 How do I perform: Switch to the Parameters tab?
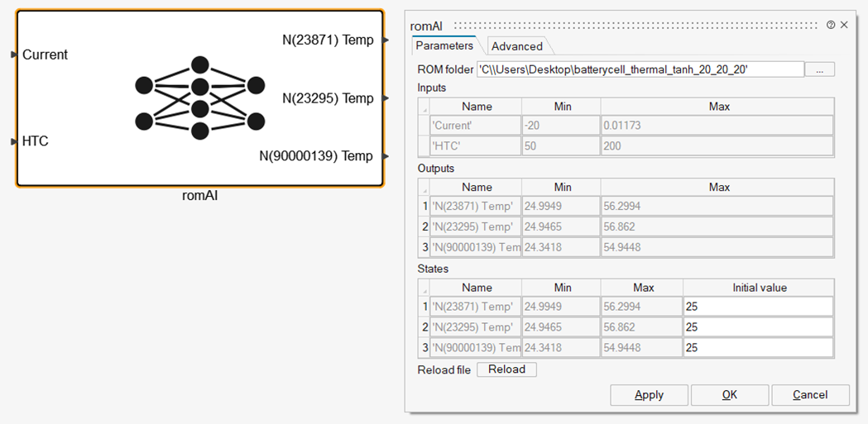(x=444, y=45)
